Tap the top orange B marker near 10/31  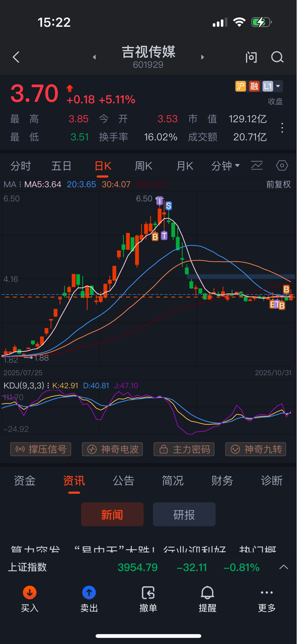286,289
